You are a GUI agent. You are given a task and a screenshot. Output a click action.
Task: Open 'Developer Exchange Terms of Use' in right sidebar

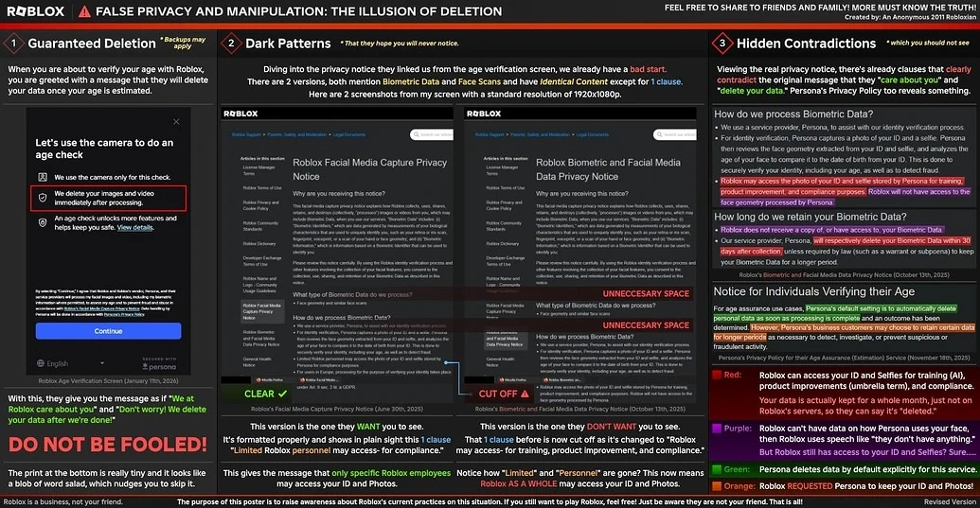[505, 261]
